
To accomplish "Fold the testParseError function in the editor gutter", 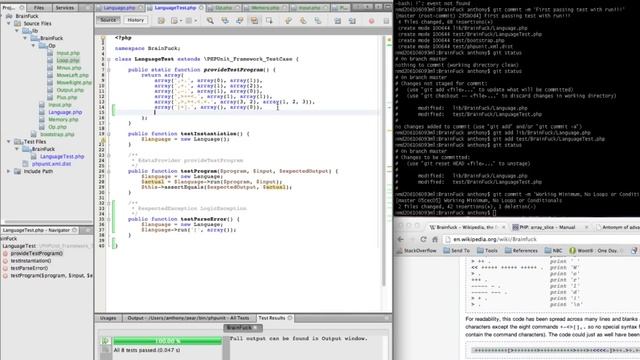I will tap(109, 219).
